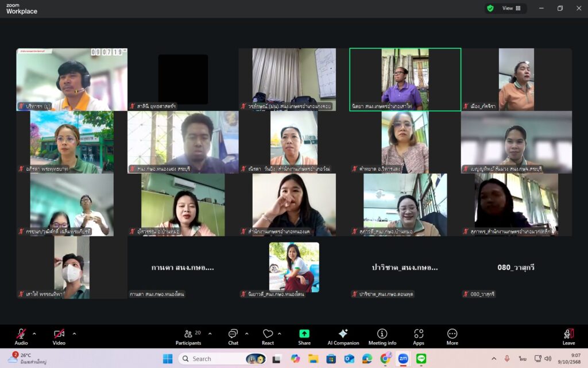Leave the meeting
The image size is (588, 368).
[568, 336]
